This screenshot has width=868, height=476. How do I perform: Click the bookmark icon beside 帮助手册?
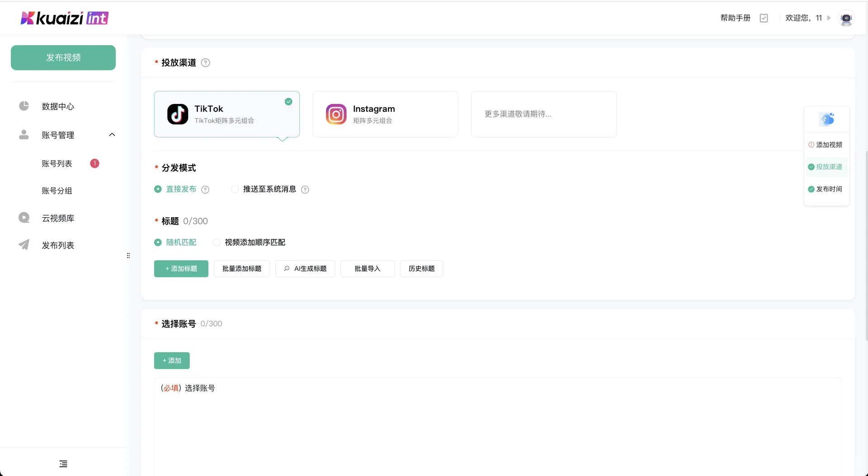[x=764, y=18]
